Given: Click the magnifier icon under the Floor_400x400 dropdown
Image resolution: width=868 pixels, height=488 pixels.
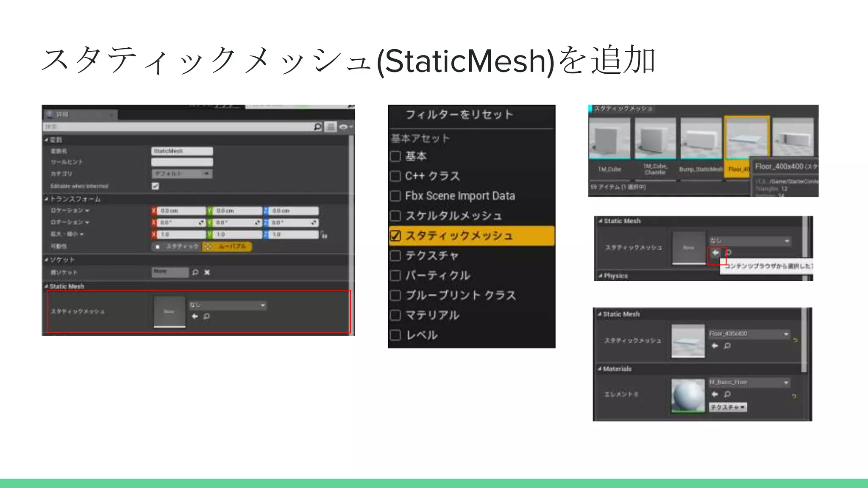Looking at the screenshot, I should coord(727,346).
